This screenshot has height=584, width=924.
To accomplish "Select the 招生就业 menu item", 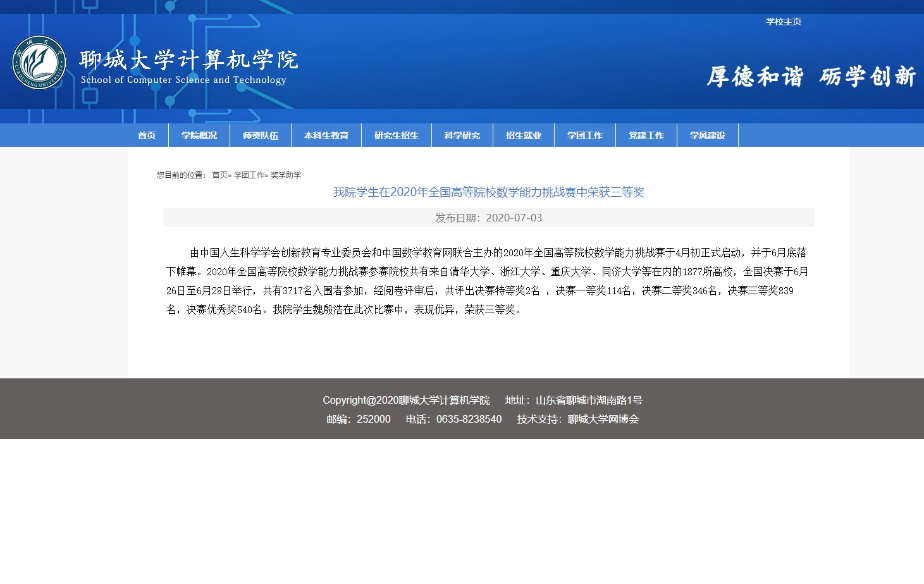I will [523, 135].
